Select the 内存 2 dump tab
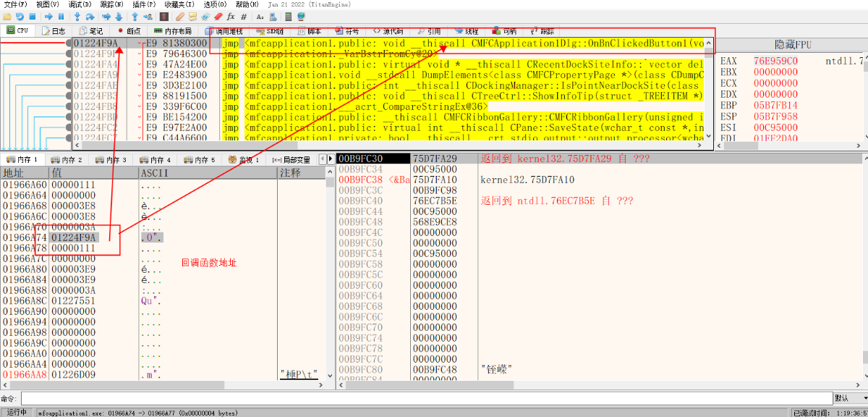The width and height of the screenshot is (868, 417). [x=67, y=159]
